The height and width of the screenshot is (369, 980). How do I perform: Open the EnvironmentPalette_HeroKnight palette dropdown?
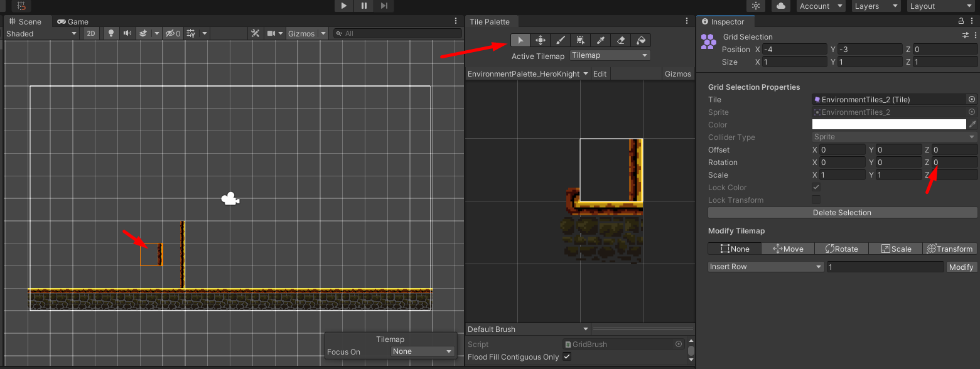(526, 73)
